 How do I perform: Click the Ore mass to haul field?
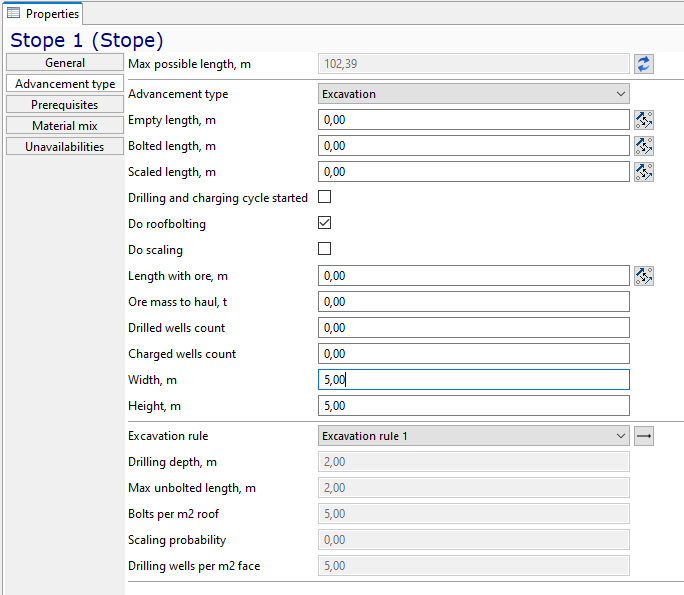point(474,302)
